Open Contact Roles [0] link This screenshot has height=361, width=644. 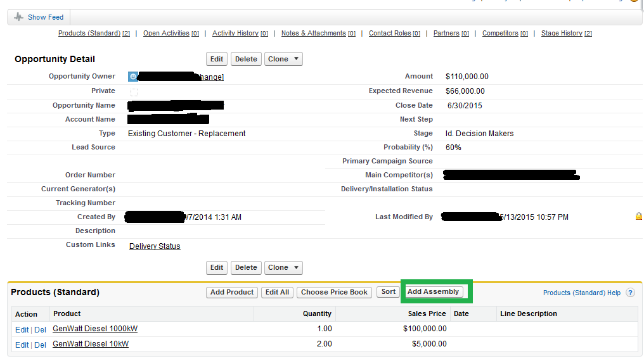pos(394,33)
